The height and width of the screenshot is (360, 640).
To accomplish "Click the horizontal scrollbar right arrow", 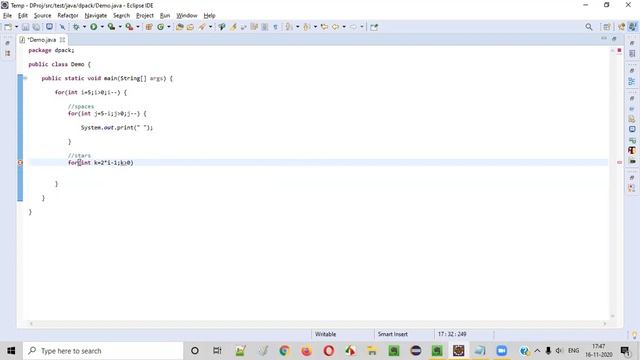I will 605,324.
